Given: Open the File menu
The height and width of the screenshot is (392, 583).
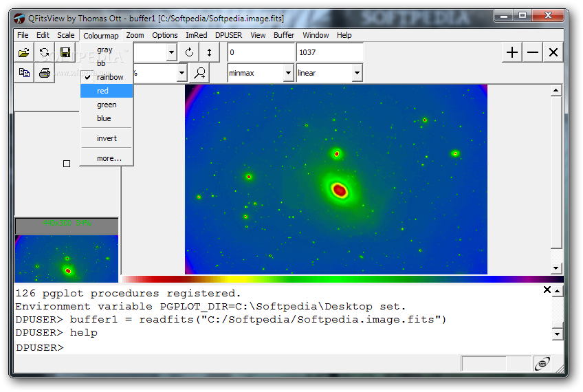Looking at the screenshot, I should click(x=23, y=35).
